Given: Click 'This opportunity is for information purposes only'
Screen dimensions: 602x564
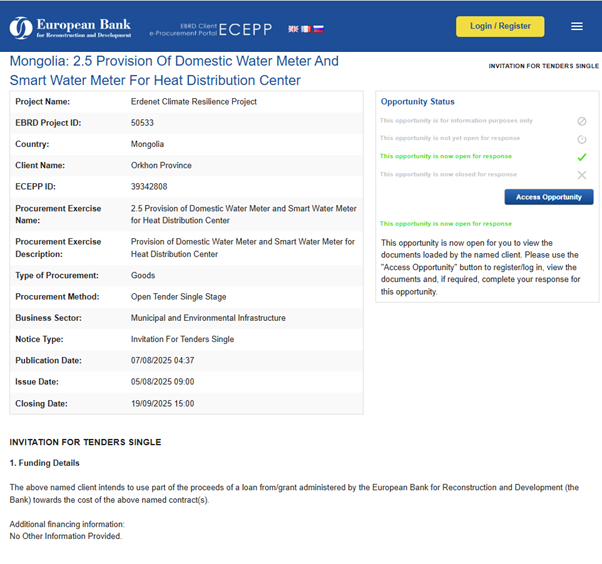Looking at the screenshot, I should point(456,121).
